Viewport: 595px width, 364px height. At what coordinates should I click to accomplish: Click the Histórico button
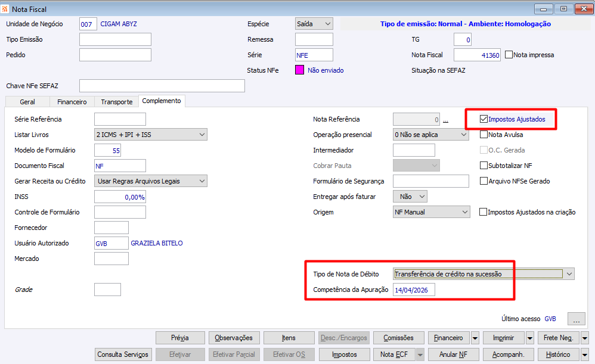tap(559, 354)
